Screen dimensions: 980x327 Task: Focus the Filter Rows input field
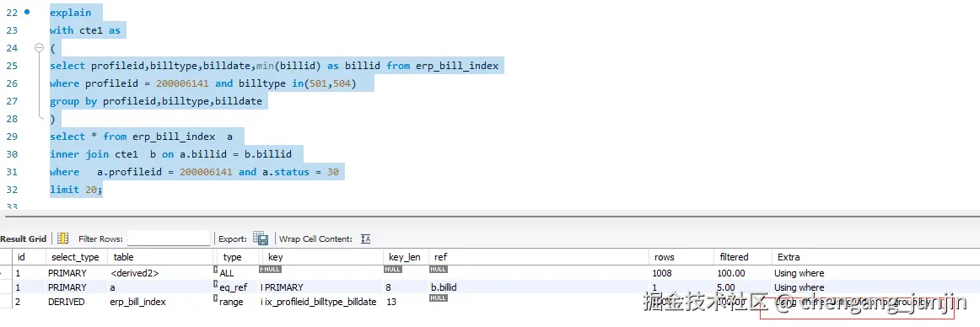[169, 239]
